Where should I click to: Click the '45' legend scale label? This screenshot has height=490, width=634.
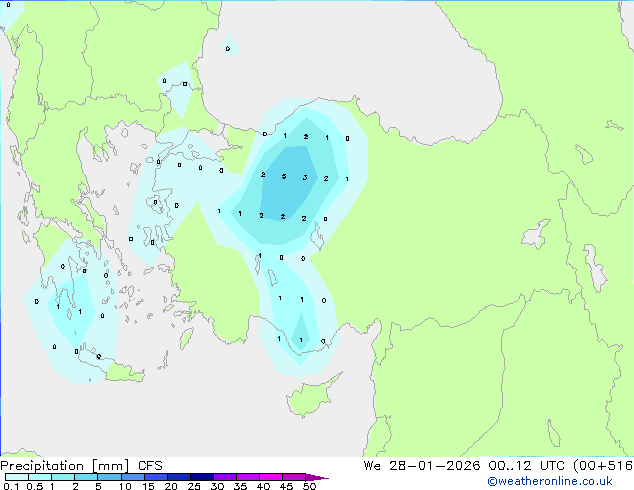click(286, 486)
